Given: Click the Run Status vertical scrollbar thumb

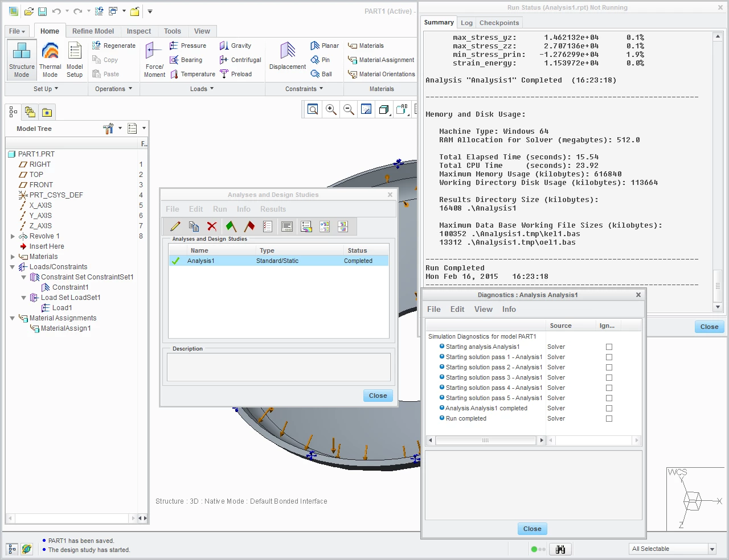Looking at the screenshot, I should click(x=718, y=286).
